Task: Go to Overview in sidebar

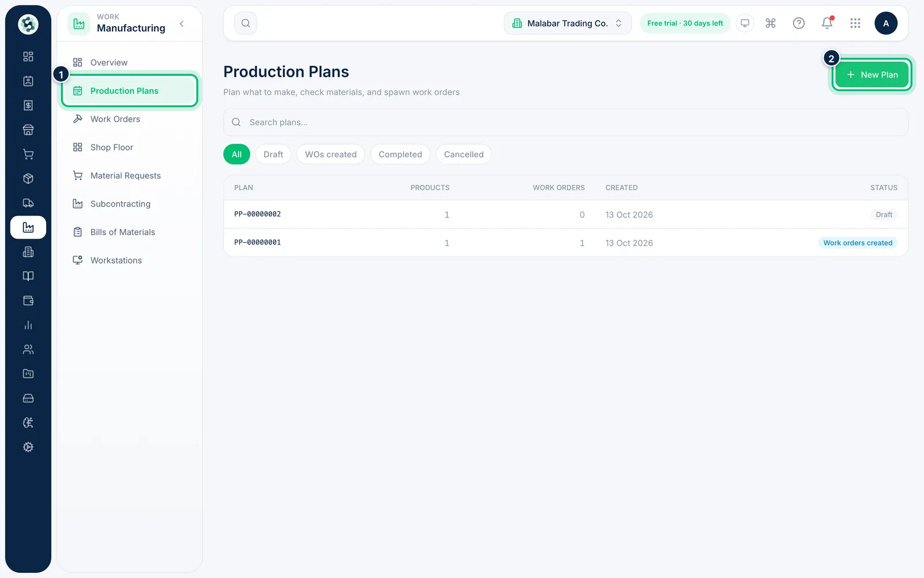Action: [x=129, y=62]
